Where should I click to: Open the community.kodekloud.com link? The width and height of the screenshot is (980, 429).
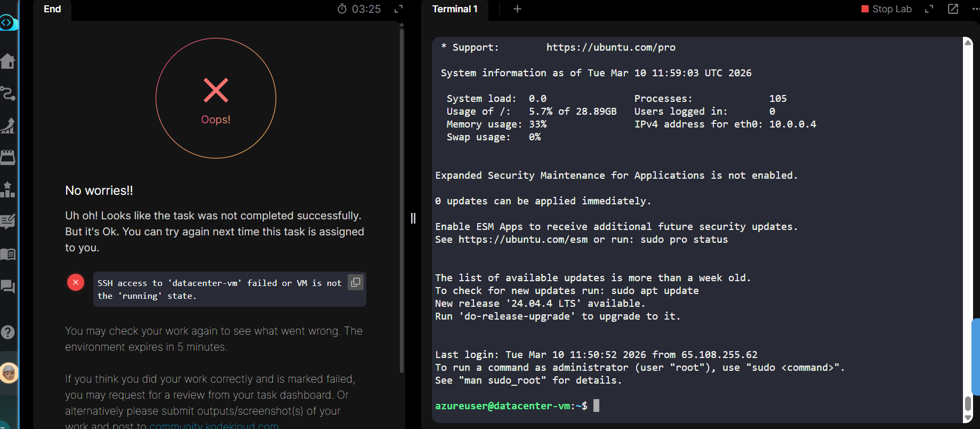click(x=214, y=426)
